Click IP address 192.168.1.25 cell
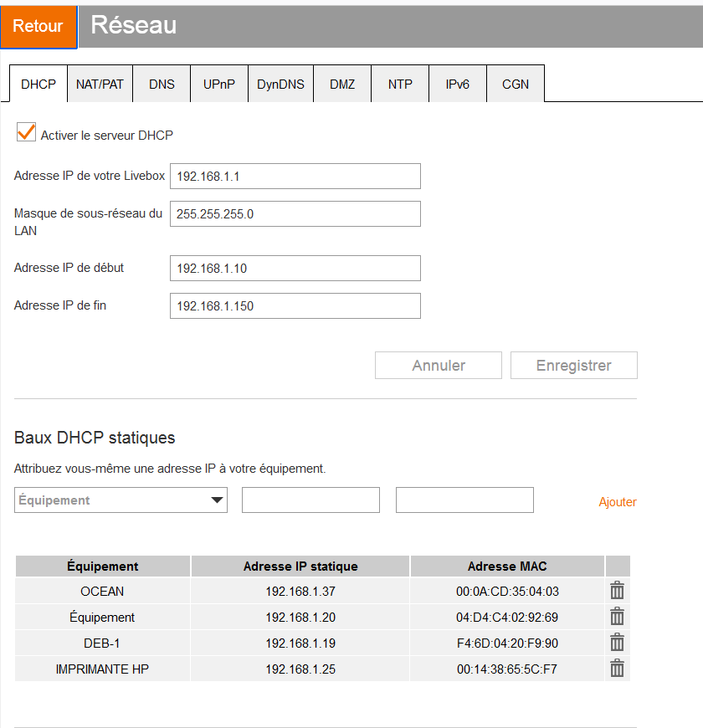 point(300,669)
